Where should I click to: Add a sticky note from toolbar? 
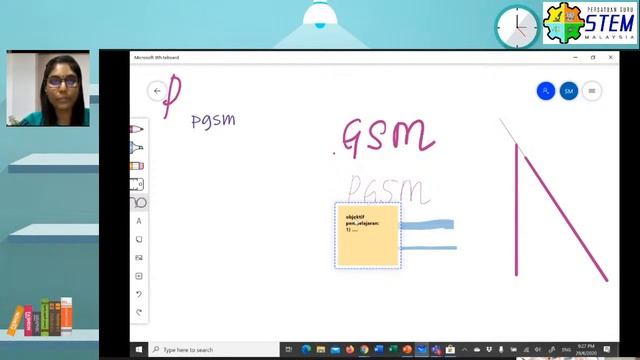point(139,239)
